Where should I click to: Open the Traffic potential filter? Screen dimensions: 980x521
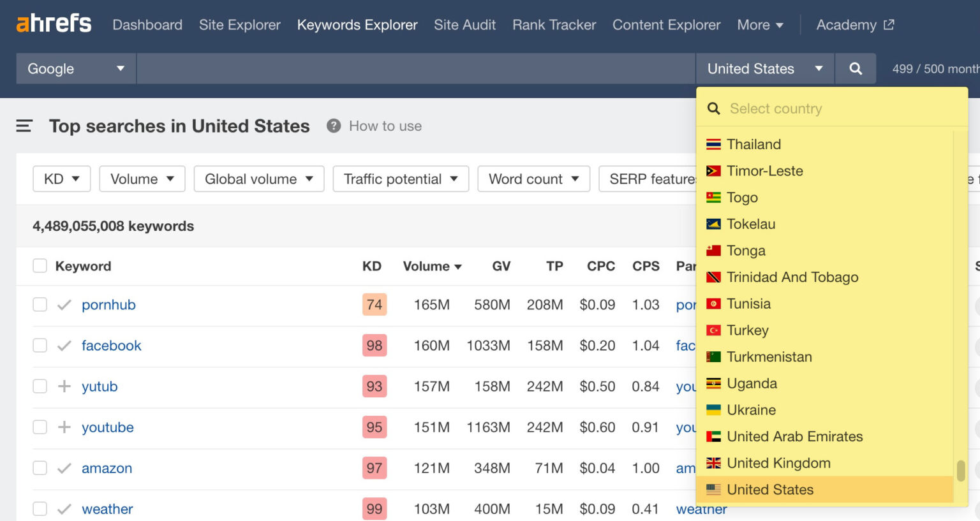pos(401,179)
